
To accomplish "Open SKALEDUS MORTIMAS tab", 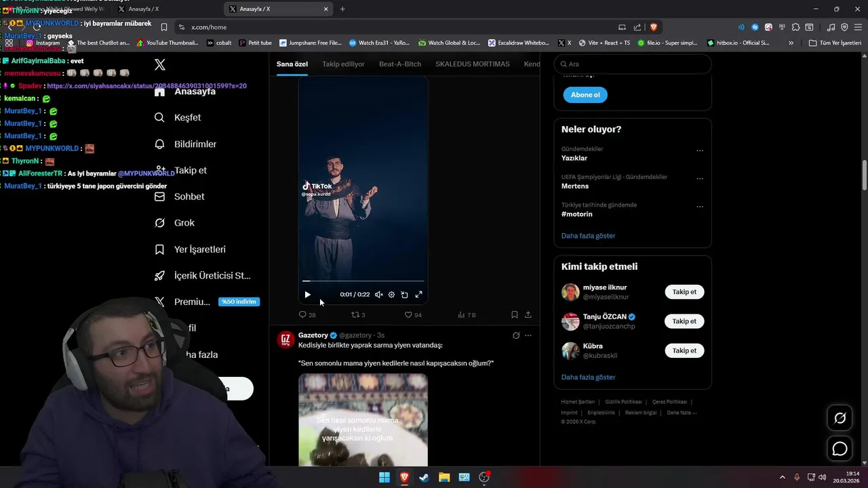I will click(x=473, y=64).
